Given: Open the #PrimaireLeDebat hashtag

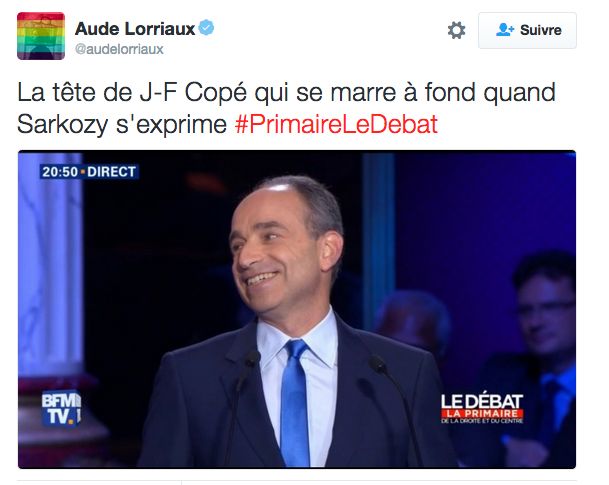Looking at the screenshot, I should pyautogui.click(x=336, y=124).
